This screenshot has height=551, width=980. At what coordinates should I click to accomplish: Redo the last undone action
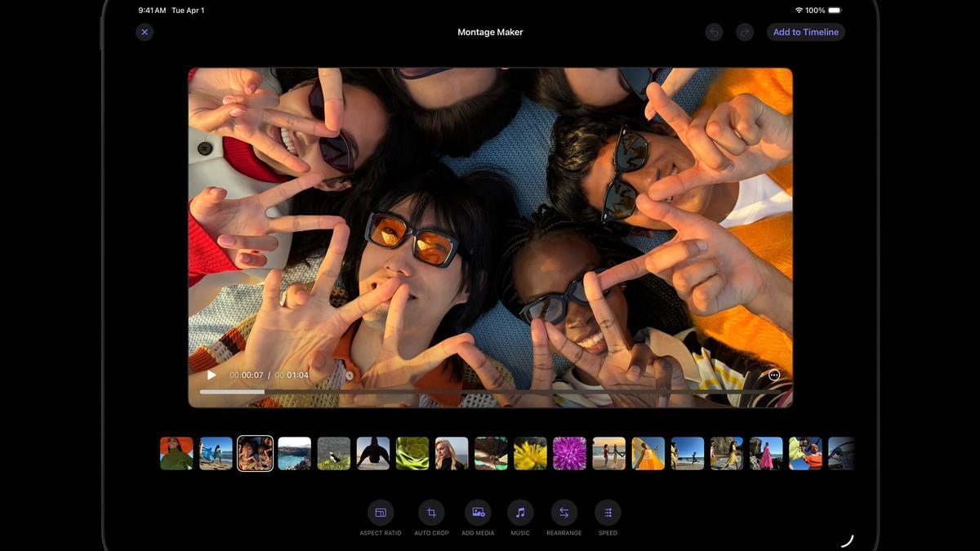744,32
